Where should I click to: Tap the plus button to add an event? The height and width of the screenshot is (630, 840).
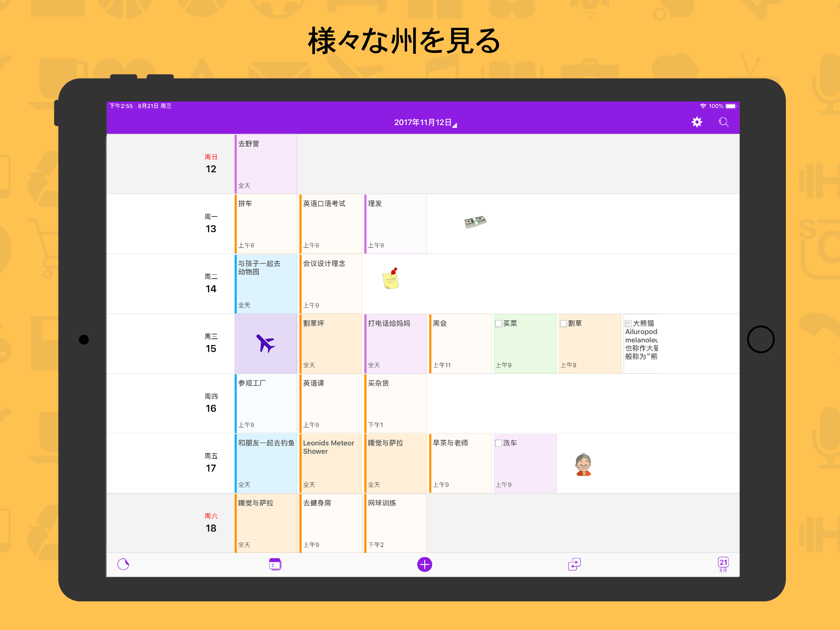coord(425,565)
